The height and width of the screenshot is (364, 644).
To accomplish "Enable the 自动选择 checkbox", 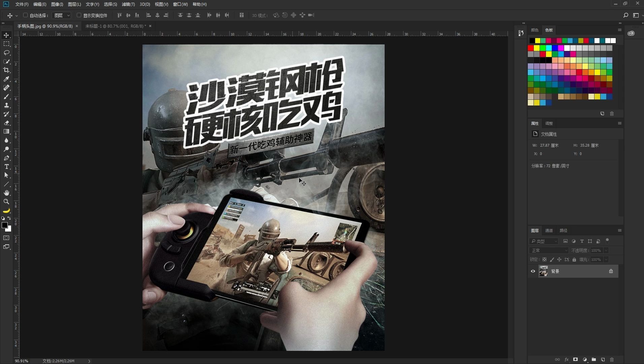I will pyautogui.click(x=25, y=15).
